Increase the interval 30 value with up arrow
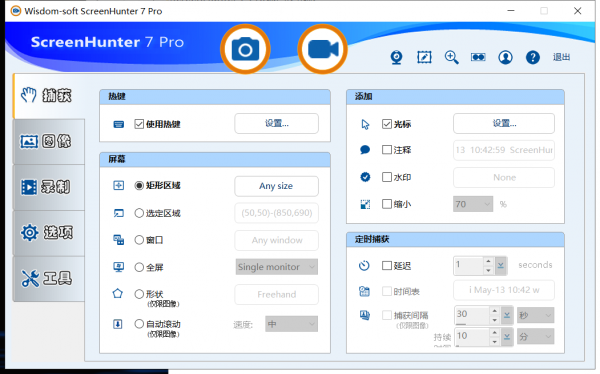This screenshot has height=374, width=600. pyautogui.click(x=494, y=311)
